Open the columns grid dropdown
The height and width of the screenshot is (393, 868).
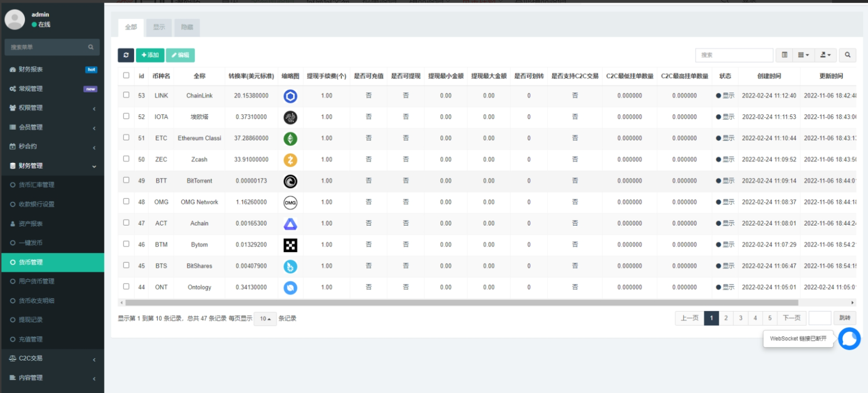(803, 55)
